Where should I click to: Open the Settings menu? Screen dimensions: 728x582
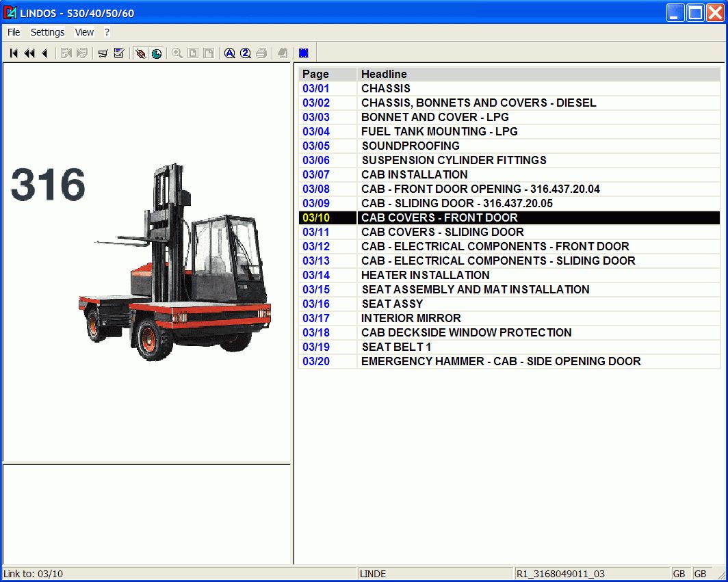[47, 31]
